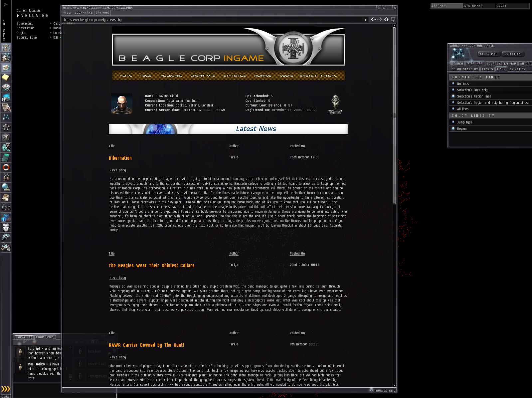Switch to the Color Stars By tab
Image resolution: width=532 pixels, height=398 pixels.
pyautogui.click(x=464, y=69)
